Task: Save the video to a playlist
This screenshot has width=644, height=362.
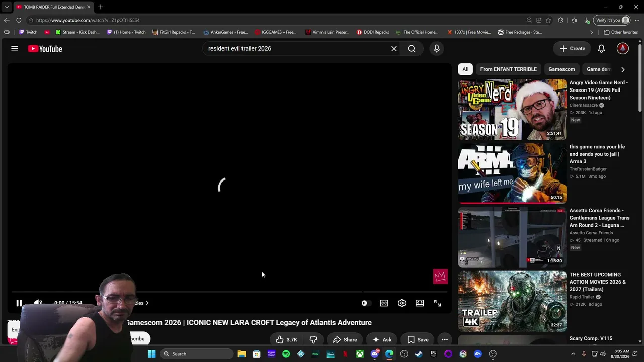Action: pyautogui.click(x=418, y=340)
